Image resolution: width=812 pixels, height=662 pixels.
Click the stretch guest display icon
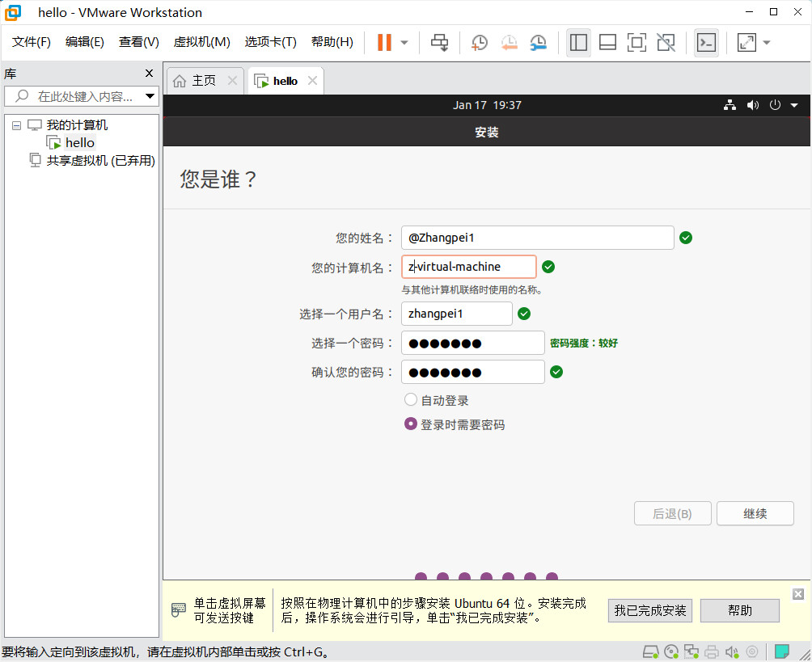(x=746, y=43)
